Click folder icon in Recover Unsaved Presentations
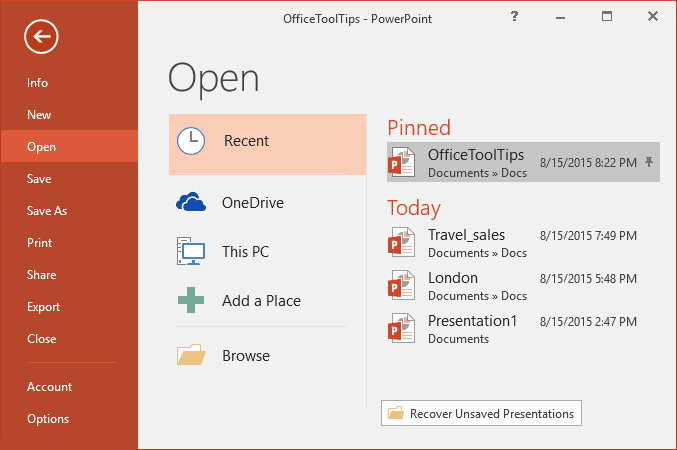Screen dimensions: 677x450 click(395, 413)
